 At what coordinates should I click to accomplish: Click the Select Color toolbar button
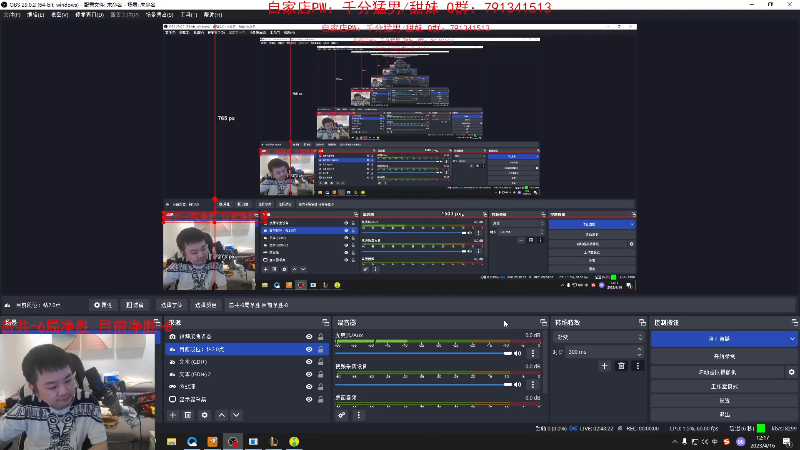206,305
